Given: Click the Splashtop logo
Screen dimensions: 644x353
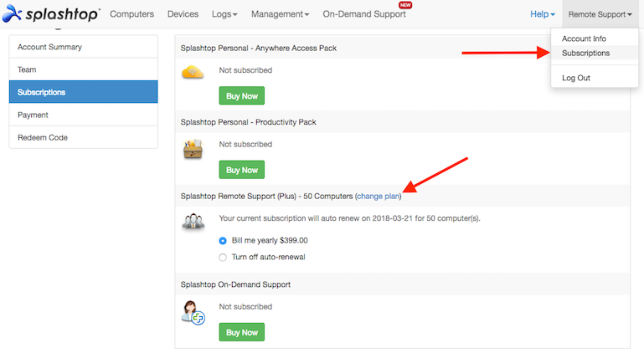Looking at the screenshot, I should 51,13.
